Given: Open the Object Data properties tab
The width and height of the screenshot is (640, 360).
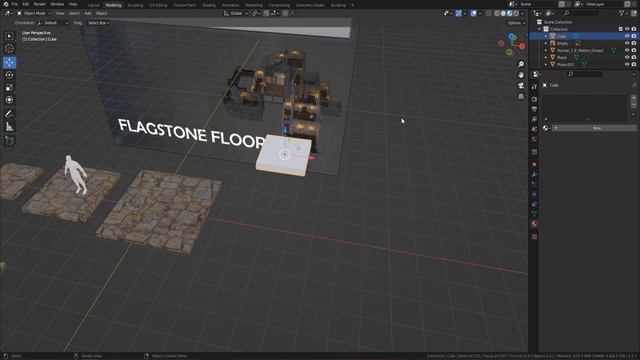Looking at the screenshot, I should coord(534,214).
